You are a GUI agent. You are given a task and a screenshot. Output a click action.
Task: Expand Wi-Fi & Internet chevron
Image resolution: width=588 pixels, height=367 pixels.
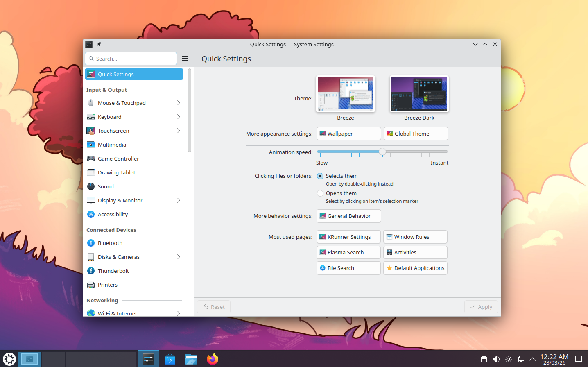(179, 313)
